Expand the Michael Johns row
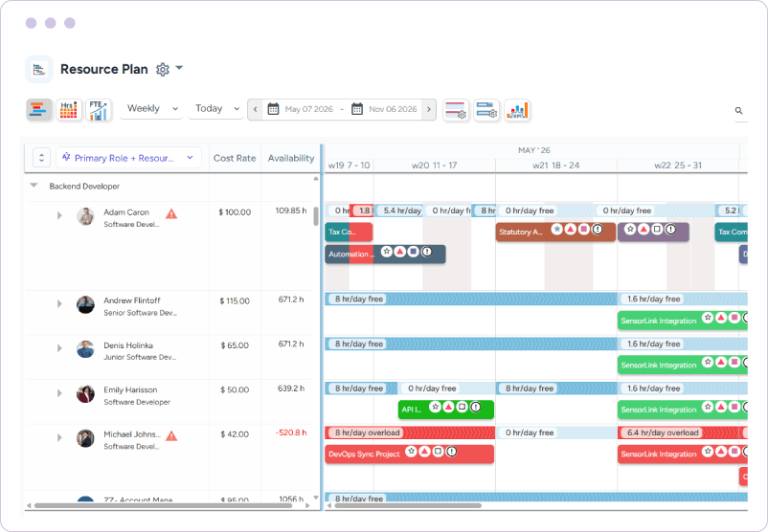This screenshot has width=768, height=532. [59, 437]
